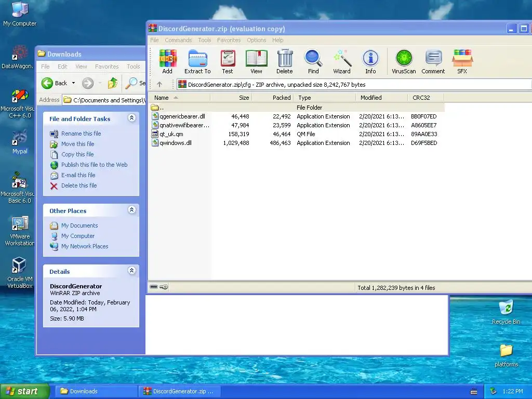Sort by Size column header
This screenshot has width=532, height=399.
click(x=231, y=98)
